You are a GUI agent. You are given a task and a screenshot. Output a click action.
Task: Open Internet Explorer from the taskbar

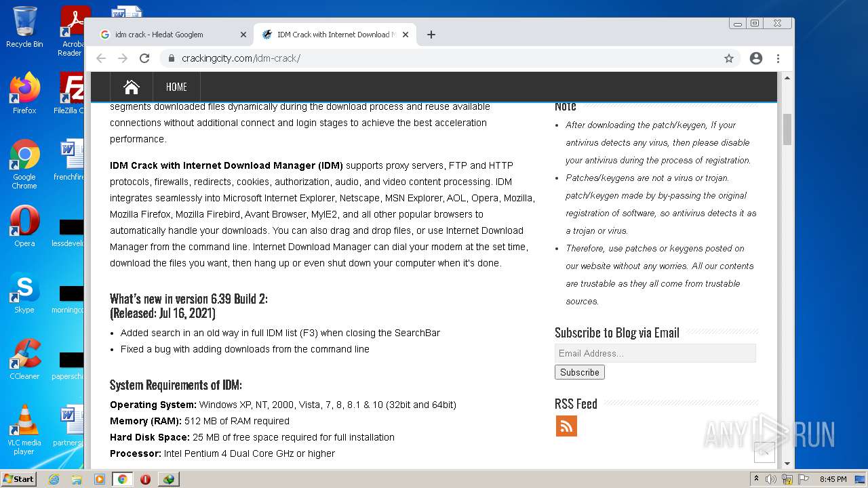point(54,479)
